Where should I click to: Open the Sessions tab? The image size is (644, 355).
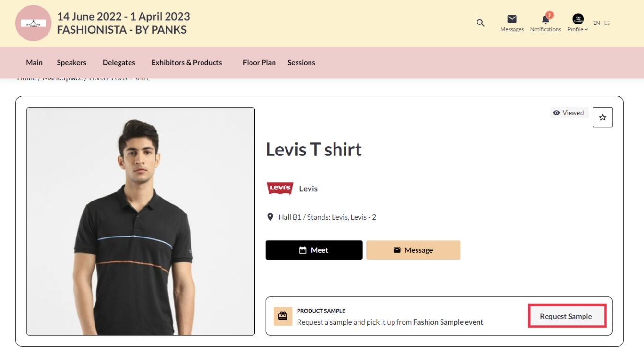(301, 62)
